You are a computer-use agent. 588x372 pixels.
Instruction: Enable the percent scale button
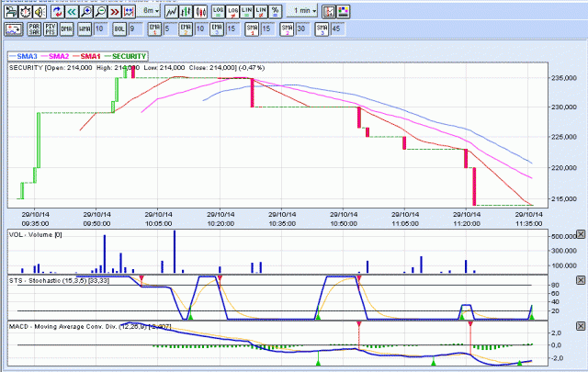tap(275, 11)
